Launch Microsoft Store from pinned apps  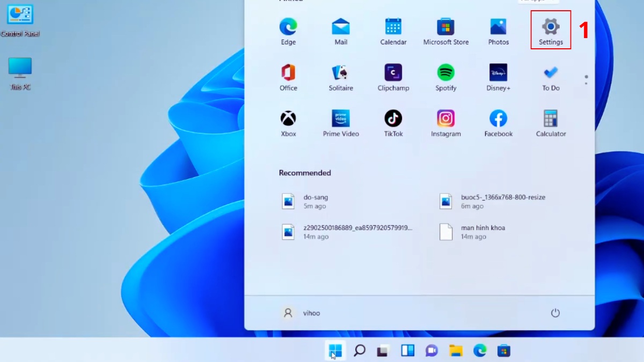(445, 30)
